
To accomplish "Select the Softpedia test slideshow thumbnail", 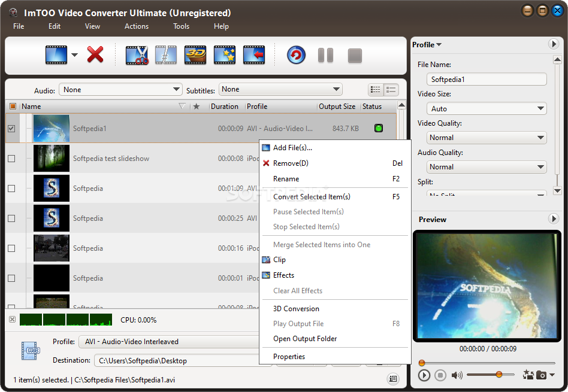I will 51,158.
